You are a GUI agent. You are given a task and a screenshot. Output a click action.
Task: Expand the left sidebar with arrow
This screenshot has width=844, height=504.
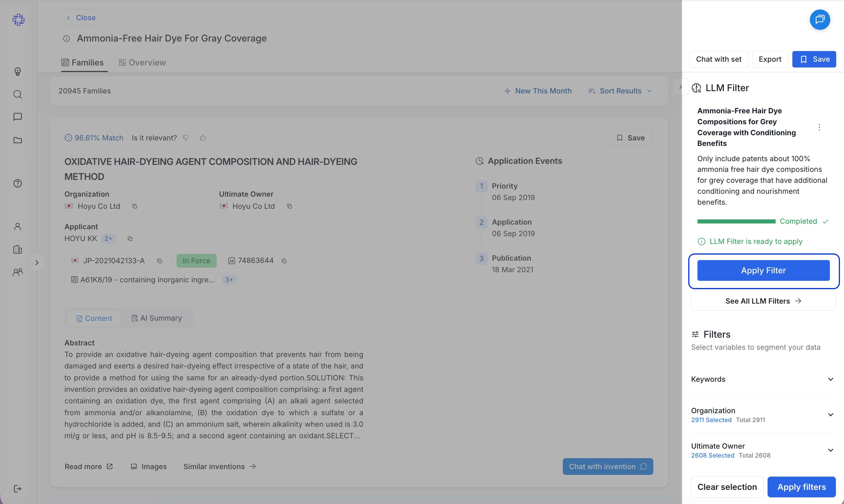37,263
